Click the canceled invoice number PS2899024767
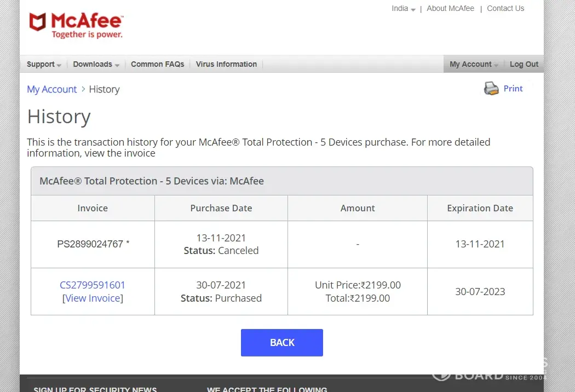575x392 pixels. tap(90, 244)
